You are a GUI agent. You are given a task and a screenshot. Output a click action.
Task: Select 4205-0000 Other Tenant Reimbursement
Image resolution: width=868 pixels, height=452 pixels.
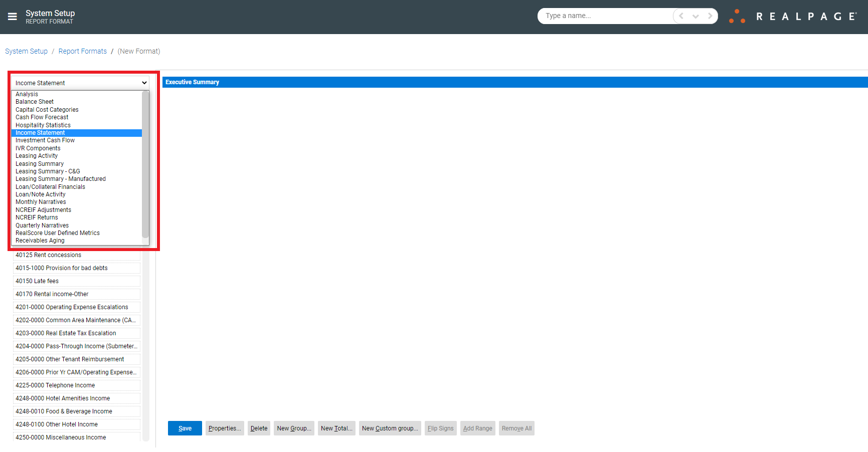(x=76, y=359)
